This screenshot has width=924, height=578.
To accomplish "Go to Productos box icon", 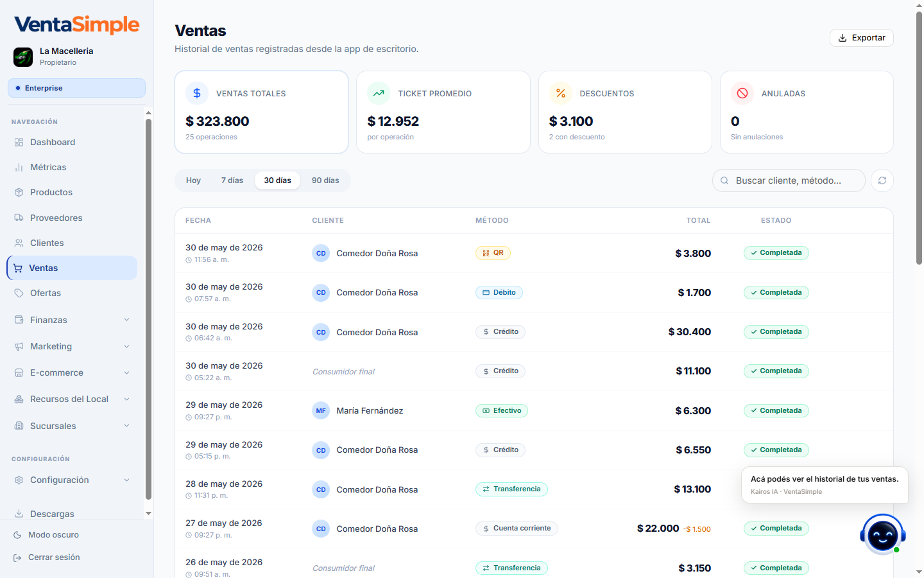I will [x=19, y=192].
